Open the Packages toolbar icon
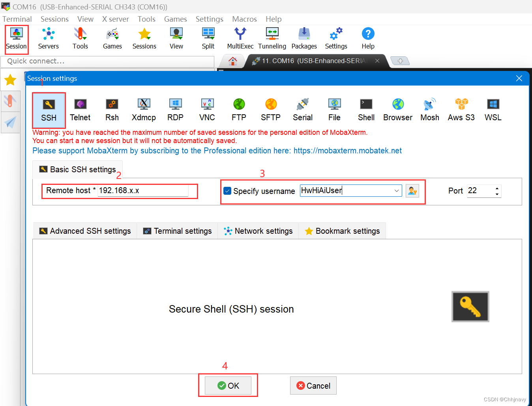 pyautogui.click(x=304, y=39)
